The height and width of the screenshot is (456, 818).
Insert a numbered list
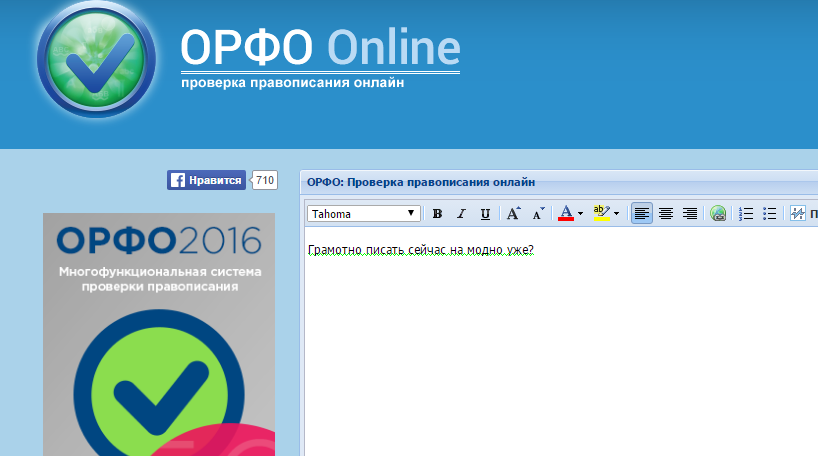pyautogui.click(x=746, y=214)
